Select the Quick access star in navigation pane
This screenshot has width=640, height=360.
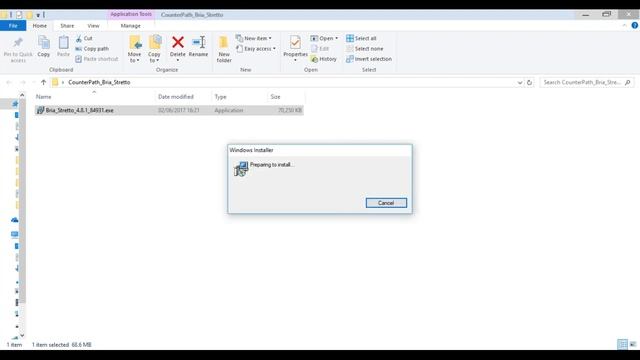(15, 104)
